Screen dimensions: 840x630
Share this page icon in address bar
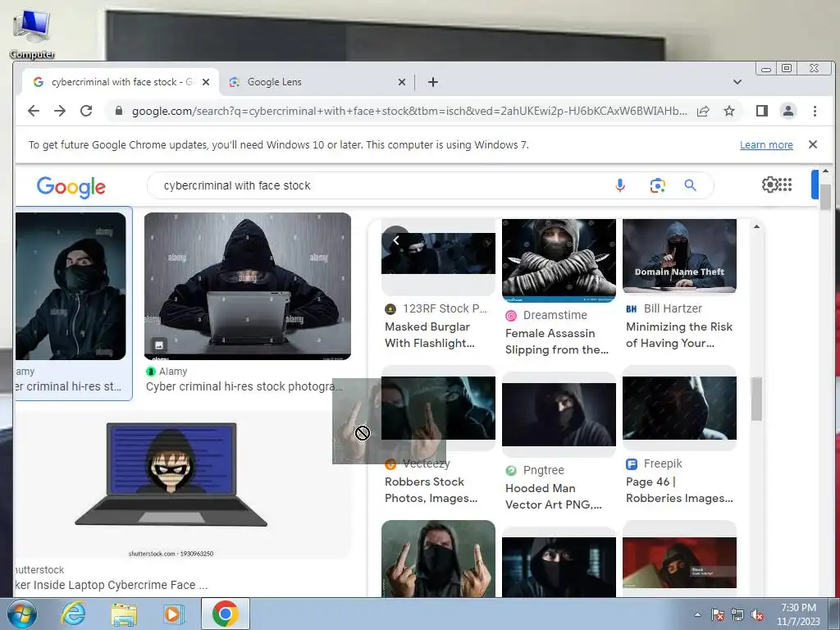[x=703, y=111]
